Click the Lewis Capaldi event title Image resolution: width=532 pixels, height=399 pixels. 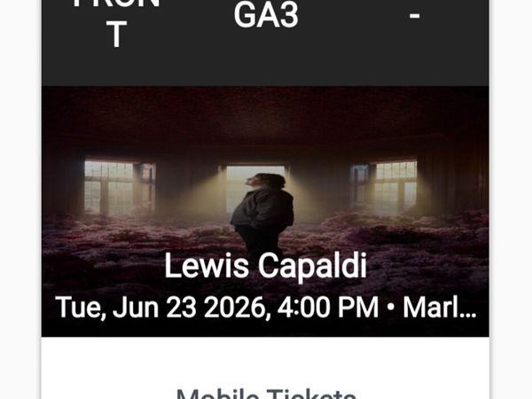[265, 266]
